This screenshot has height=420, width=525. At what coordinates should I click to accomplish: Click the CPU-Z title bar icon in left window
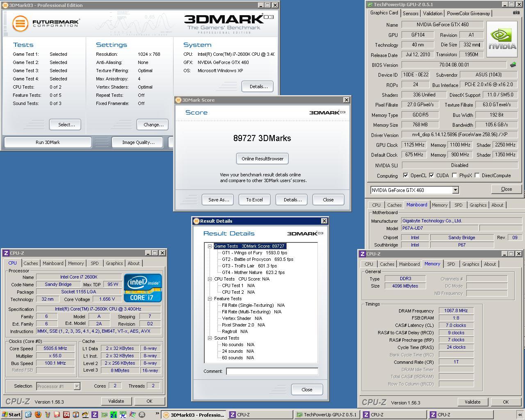pyautogui.click(x=6, y=253)
